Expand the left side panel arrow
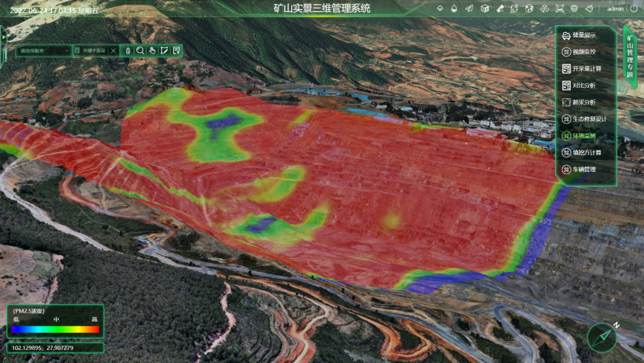Screen dimensions: 644x363 (4, 38)
